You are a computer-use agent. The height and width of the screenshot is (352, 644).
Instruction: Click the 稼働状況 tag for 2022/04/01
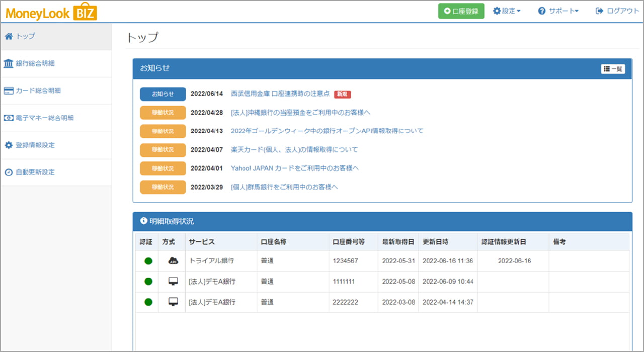click(163, 168)
